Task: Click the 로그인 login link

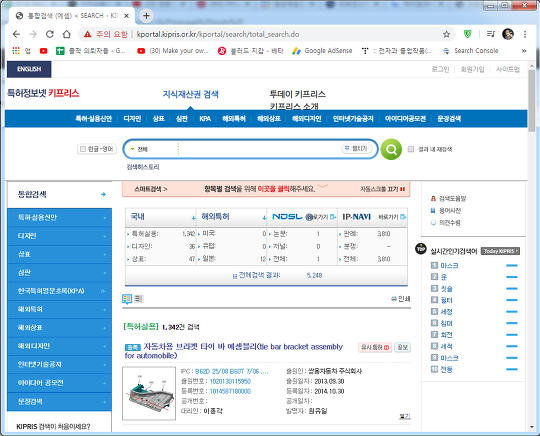Action: pos(440,69)
